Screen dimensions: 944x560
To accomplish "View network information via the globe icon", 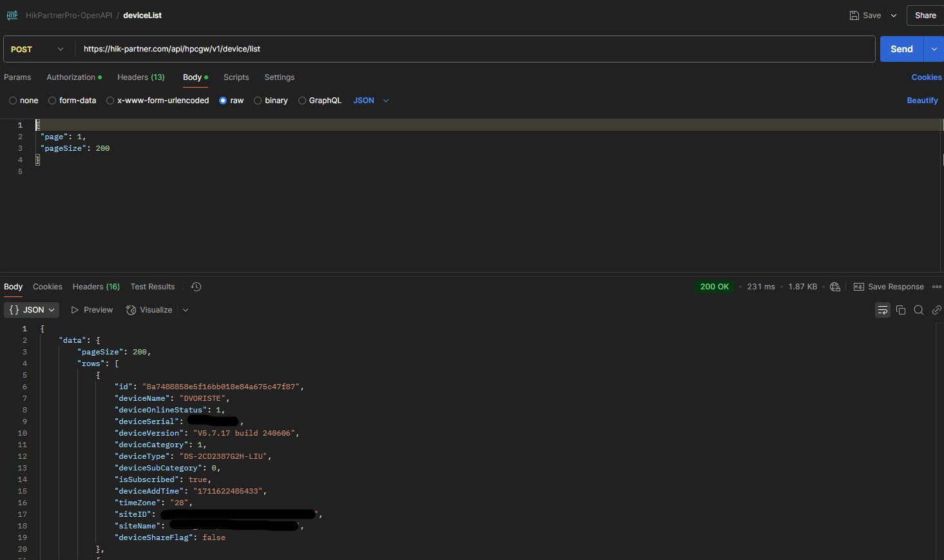I will tap(835, 287).
